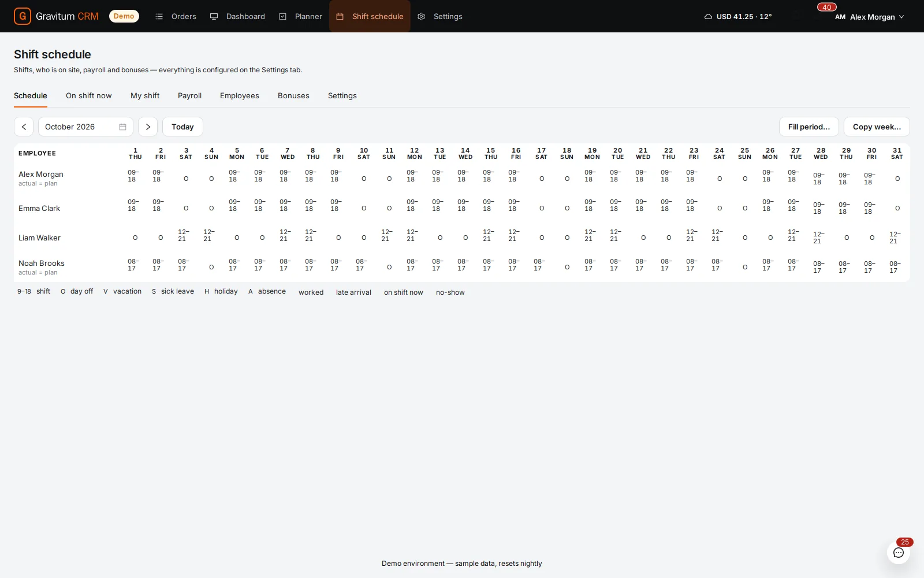The image size is (924, 578).
Task: Click the Liam Walker employee name
Action: tap(39, 238)
